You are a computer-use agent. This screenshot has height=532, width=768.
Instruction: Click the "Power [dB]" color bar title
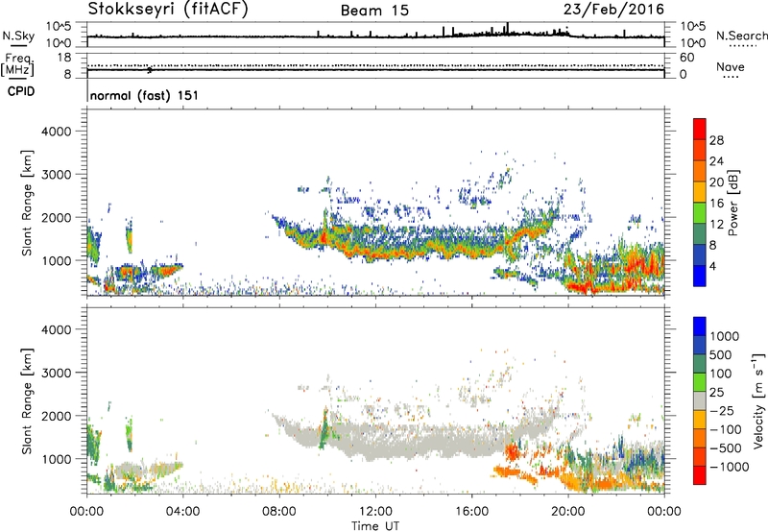(x=732, y=203)
